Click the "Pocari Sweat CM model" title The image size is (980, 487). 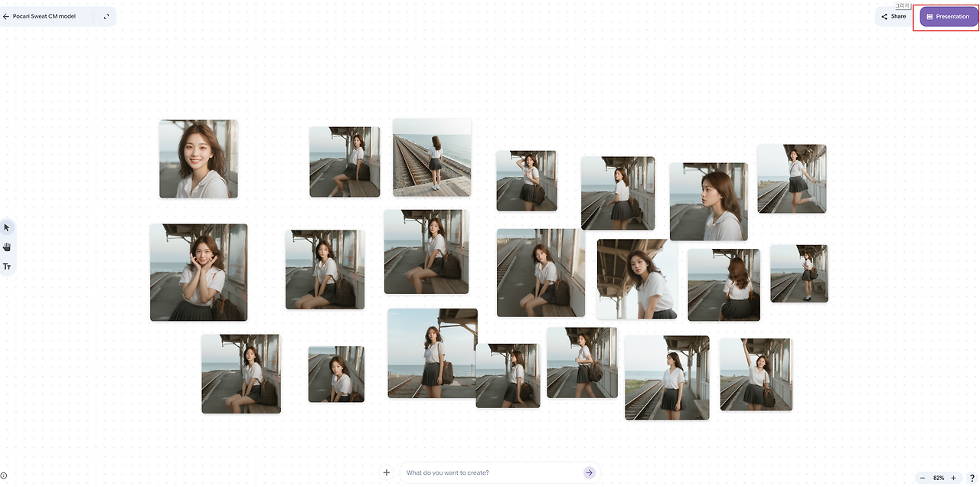[44, 16]
